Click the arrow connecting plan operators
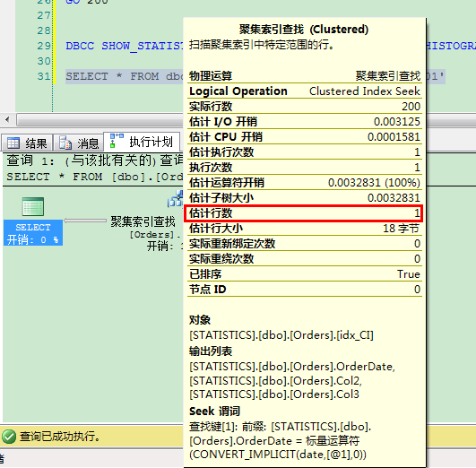Screen dimensions: 476x468 click(x=85, y=221)
